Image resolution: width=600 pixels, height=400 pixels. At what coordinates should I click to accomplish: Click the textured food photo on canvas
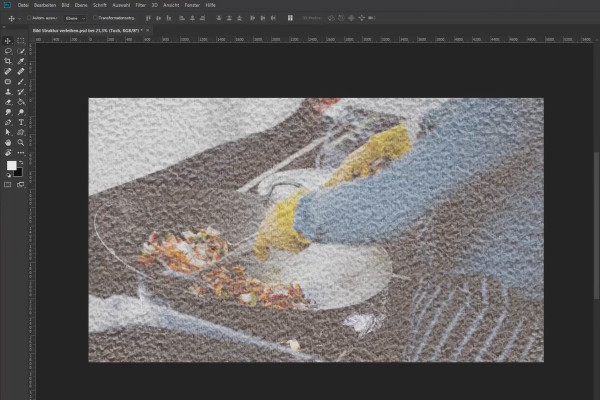pos(316,230)
